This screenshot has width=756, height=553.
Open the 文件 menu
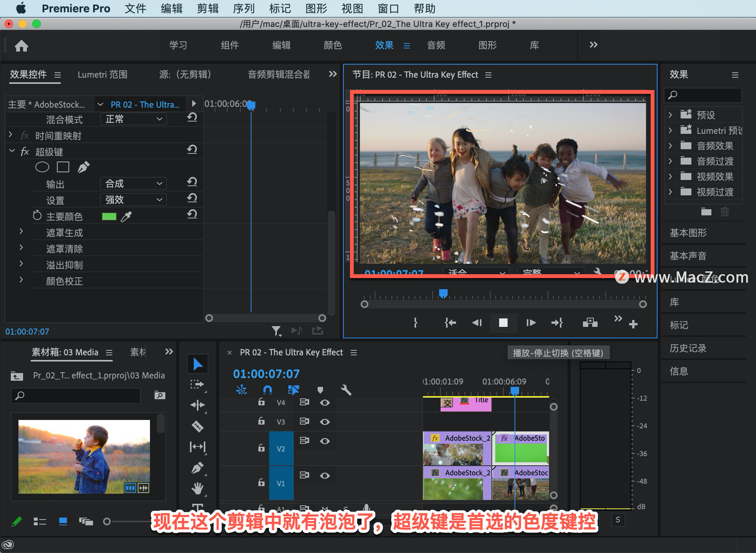(135, 8)
